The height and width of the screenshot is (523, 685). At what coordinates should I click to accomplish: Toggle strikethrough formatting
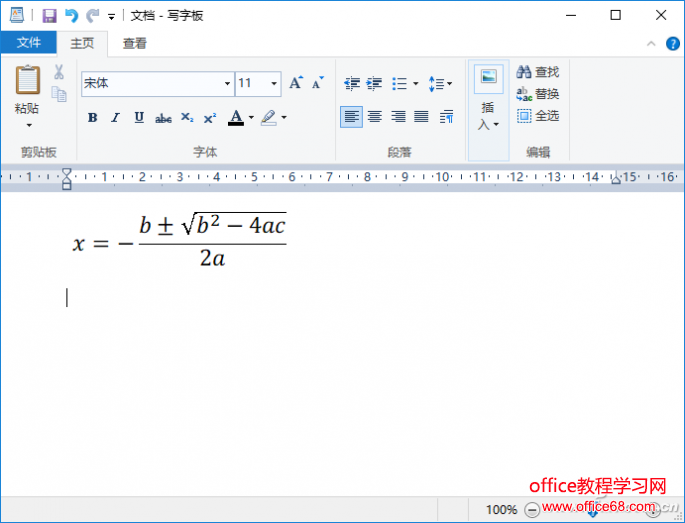click(x=163, y=118)
